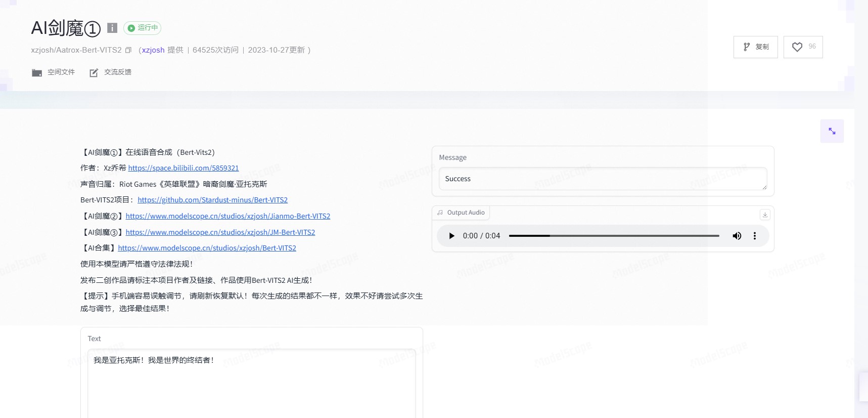Viewport: 868px width, 418px height.
Task: Open 空间文件 space files
Action: [x=54, y=72]
